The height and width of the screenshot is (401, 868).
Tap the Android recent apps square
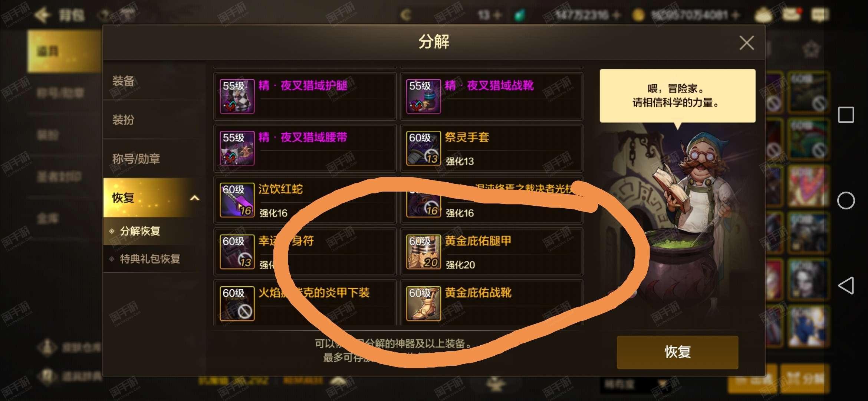tap(846, 115)
